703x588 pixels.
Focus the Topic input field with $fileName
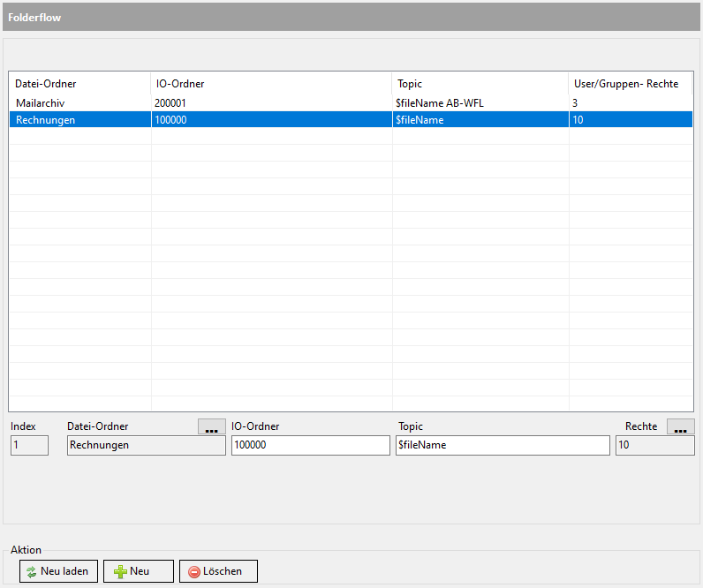(x=503, y=446)
